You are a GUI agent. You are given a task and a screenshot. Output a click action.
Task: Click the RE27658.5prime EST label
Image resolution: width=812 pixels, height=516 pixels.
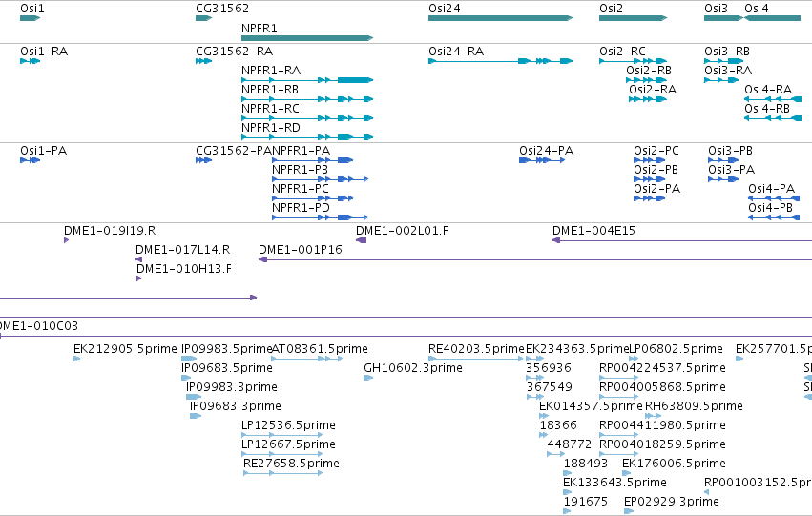(x=292, y=464)
